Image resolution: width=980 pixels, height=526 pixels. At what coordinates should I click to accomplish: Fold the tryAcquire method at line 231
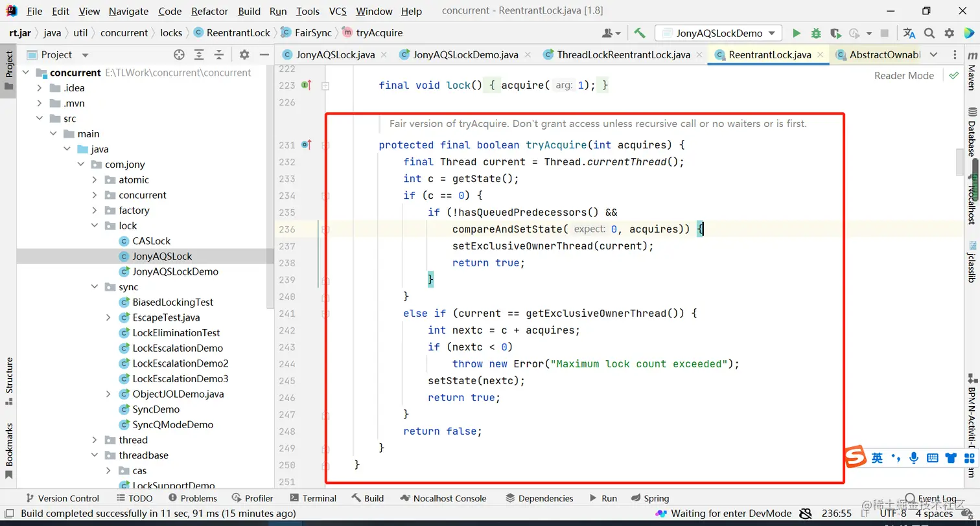(x=325, y=145)
